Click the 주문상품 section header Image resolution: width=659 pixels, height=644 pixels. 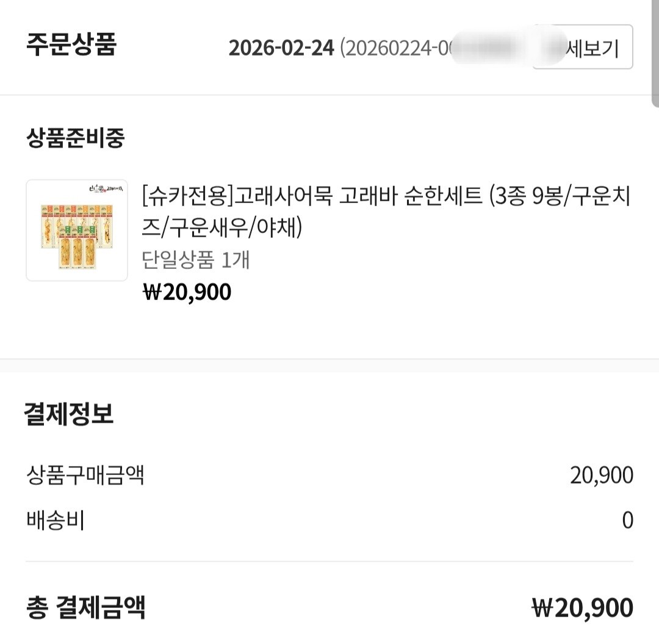coord(71,45)
